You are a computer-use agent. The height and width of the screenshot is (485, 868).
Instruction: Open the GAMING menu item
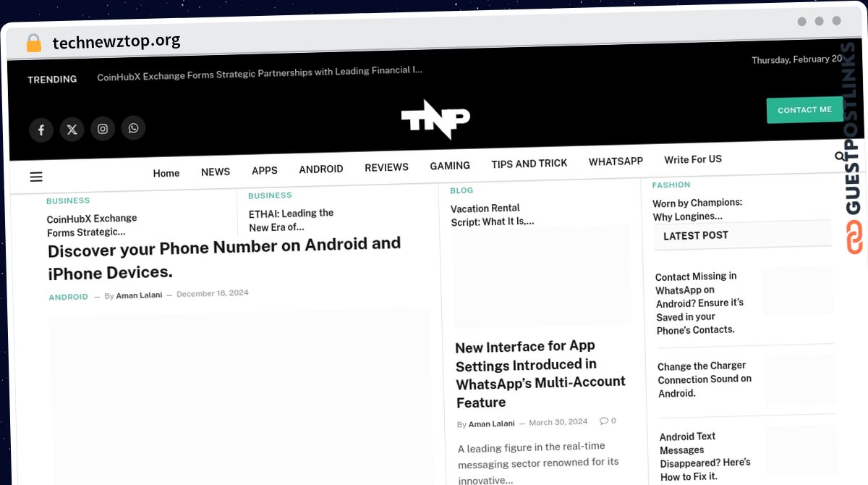(x=450, y=166)
